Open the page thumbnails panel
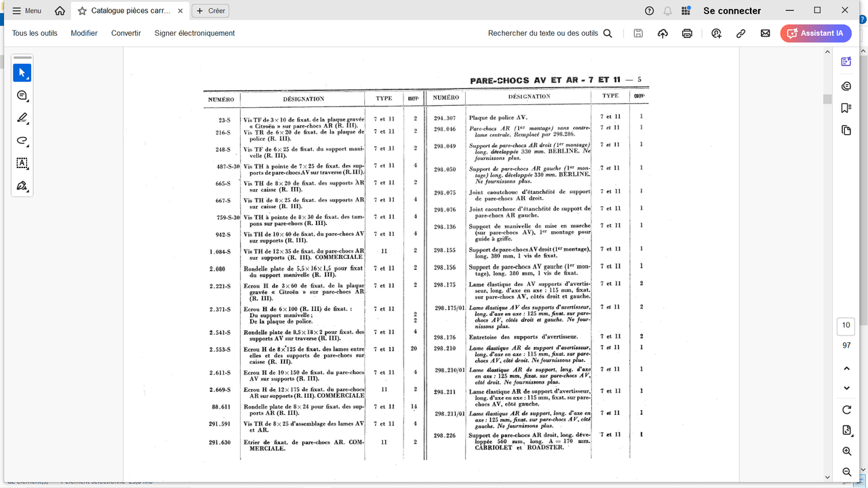This screenshot has height=488, width=868. coord(846,130)
